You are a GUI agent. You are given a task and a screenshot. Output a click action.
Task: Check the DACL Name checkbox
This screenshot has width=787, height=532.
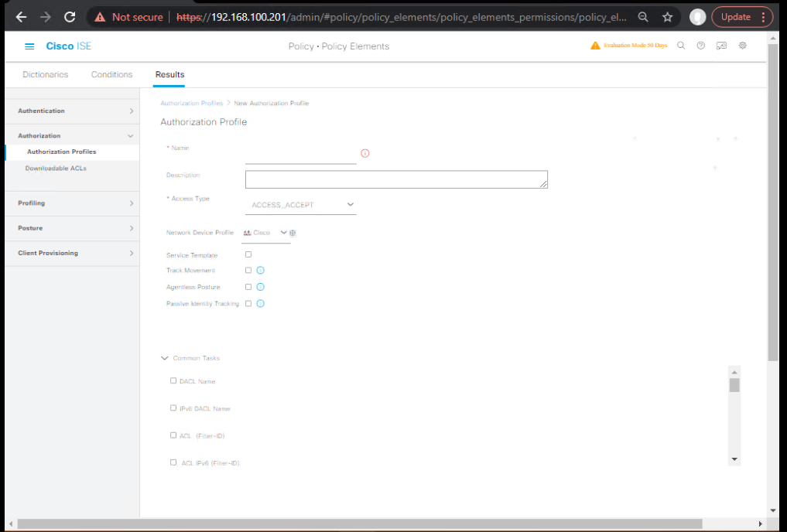coord(173,381)
